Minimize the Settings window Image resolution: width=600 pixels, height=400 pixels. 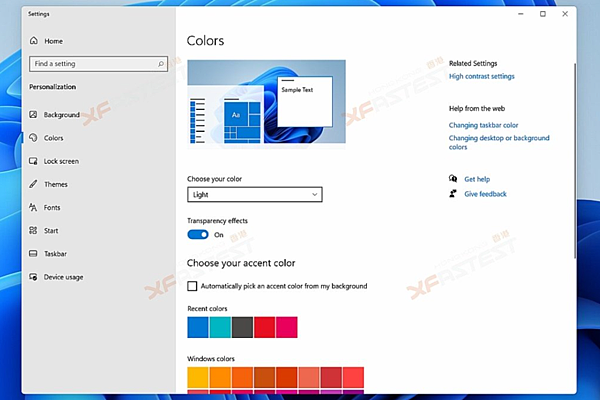click(x=520, y=14)
